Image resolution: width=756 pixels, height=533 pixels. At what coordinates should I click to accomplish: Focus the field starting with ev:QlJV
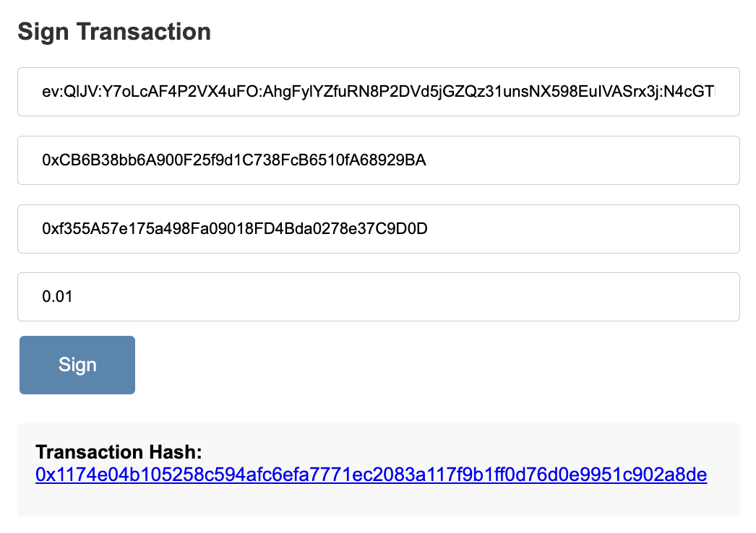click(378, 92)
